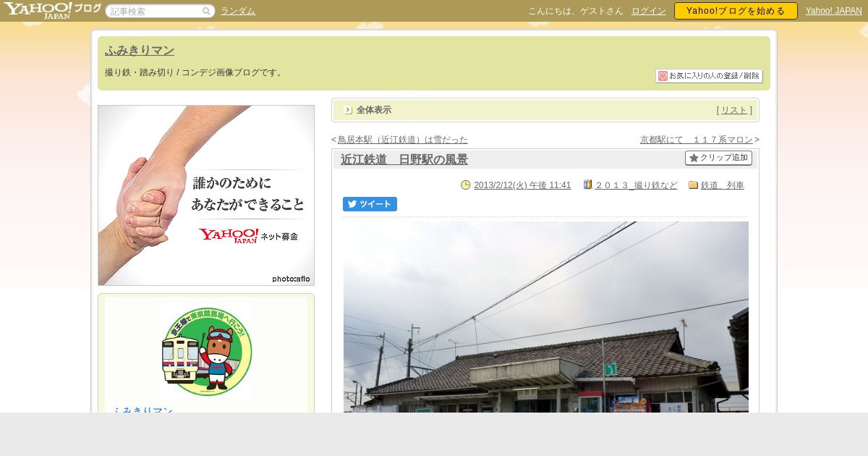Click the クリップ追加 button

[718, 158]
